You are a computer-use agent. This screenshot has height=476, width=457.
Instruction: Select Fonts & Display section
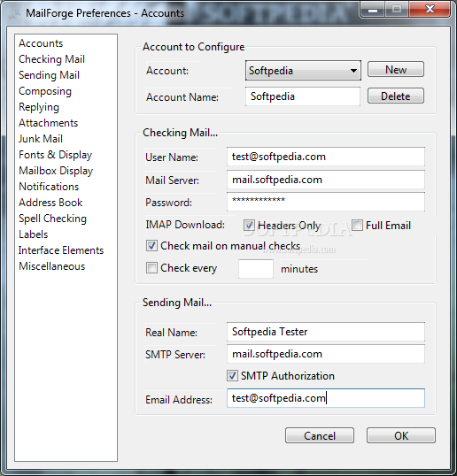pyautogui.click(x=55, y=155)
